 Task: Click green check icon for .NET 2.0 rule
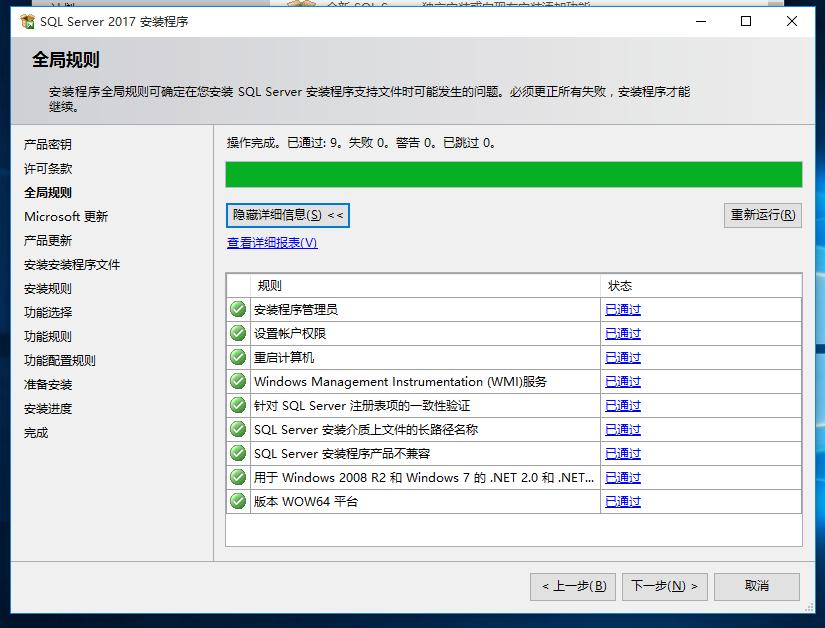pyautogui.click(x=238, y=478)
